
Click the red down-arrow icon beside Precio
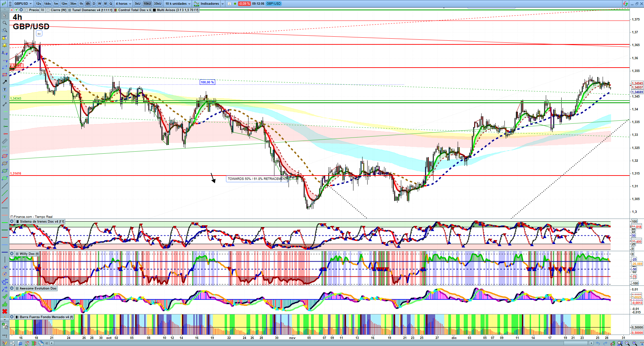coord(12,10)
